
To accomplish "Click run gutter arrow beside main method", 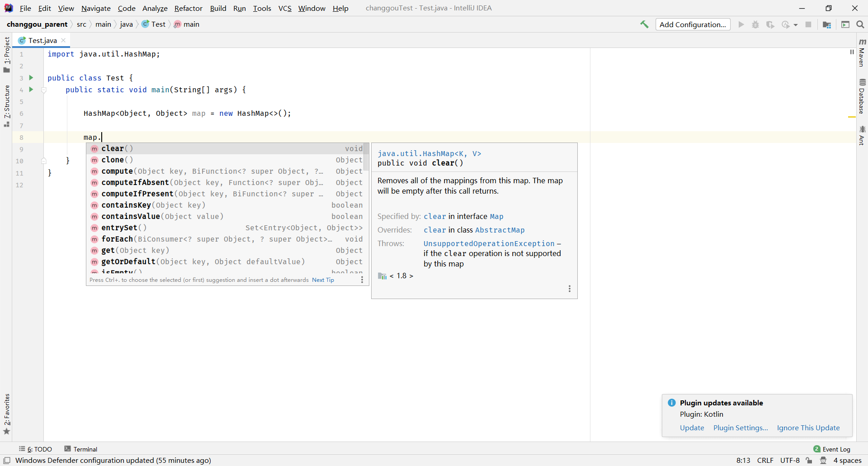I will [31, 90].
